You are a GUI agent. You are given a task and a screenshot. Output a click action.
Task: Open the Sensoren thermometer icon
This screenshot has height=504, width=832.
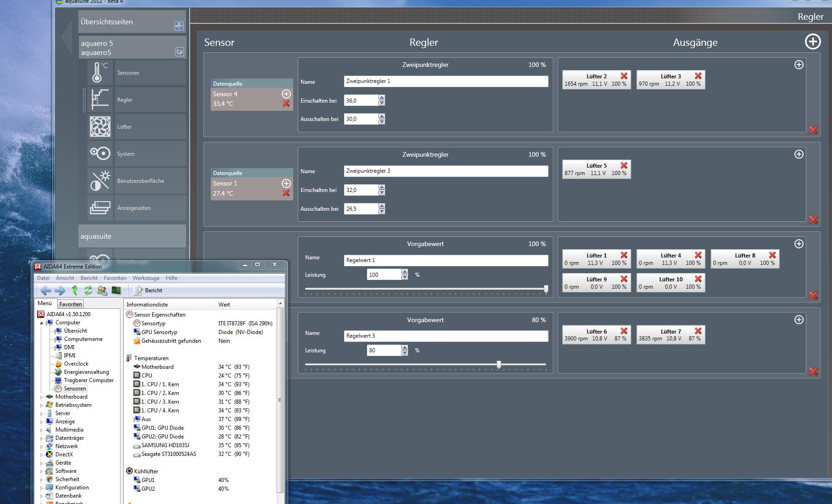pyautogui.click(x=99, y=73)
